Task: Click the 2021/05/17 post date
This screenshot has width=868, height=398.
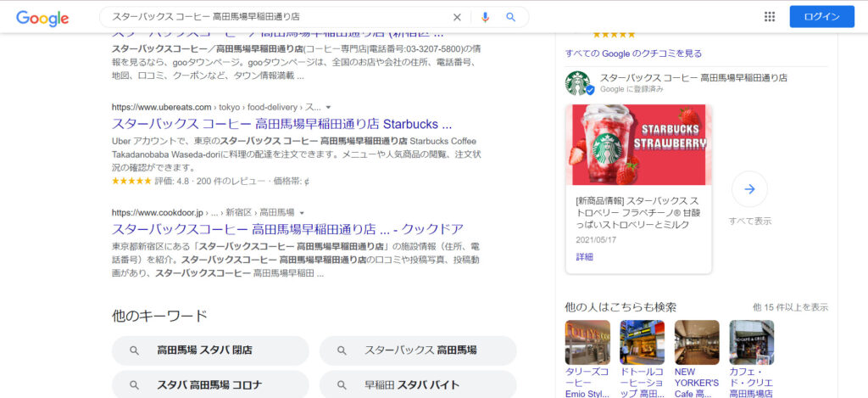Action: (x=596, y=240)
